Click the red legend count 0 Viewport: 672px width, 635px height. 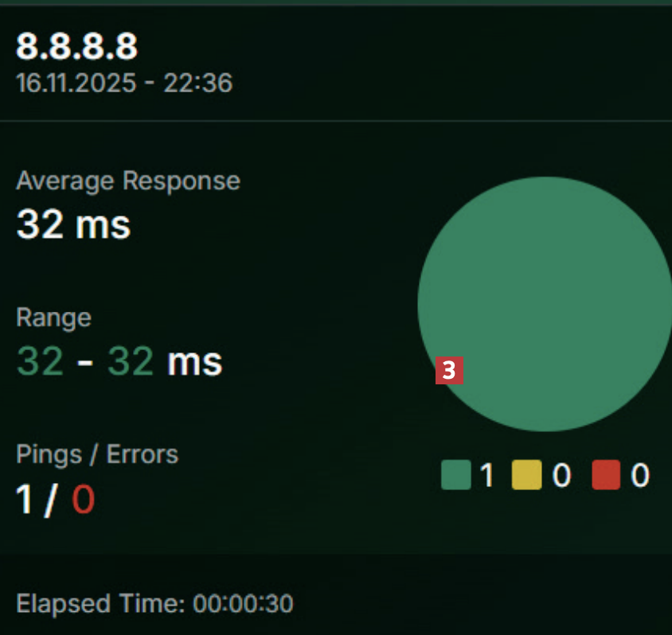[x=640, y=475]
